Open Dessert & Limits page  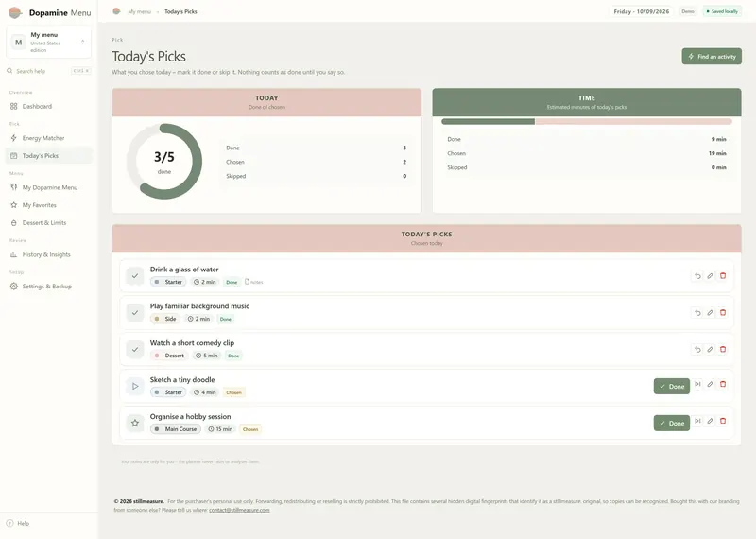pyautogui.click(x=49, y=222)
